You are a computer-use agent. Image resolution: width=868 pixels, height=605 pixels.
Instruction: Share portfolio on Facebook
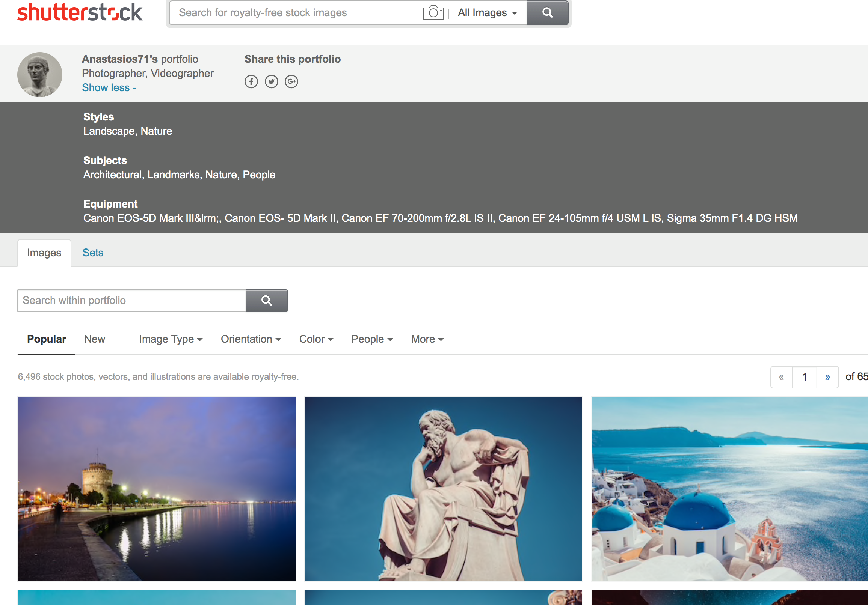tap(251, 81)
